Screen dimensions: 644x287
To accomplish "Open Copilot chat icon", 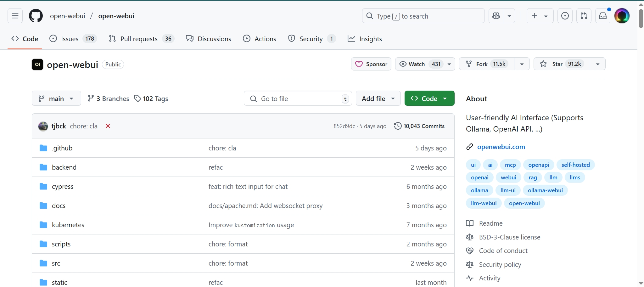I will (496, 16).
